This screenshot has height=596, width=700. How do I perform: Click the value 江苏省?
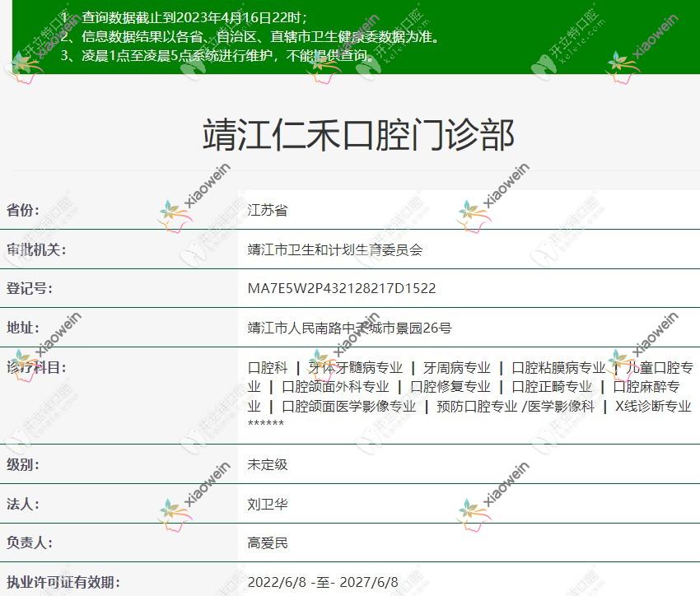pos(268,210)
